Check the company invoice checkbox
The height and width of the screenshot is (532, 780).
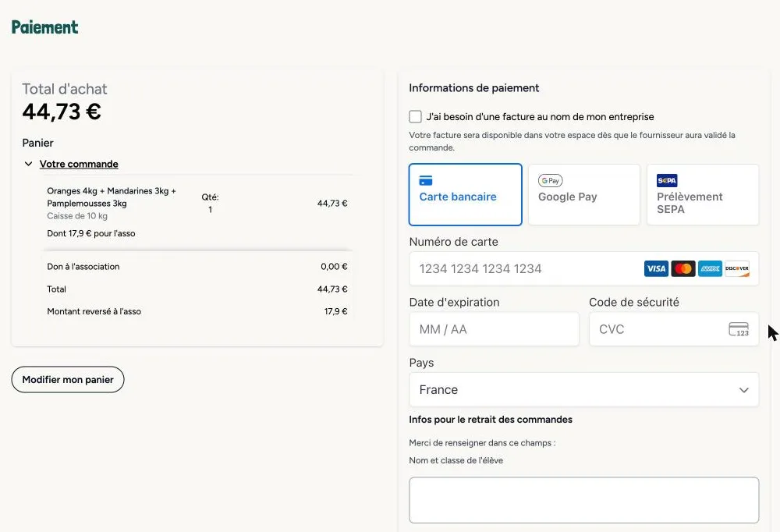(416, 116)
